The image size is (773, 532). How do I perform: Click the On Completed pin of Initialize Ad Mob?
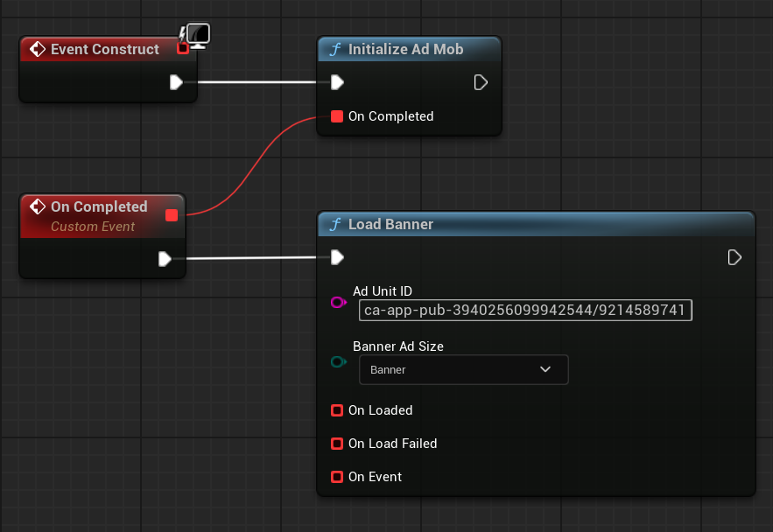point(337,116)
